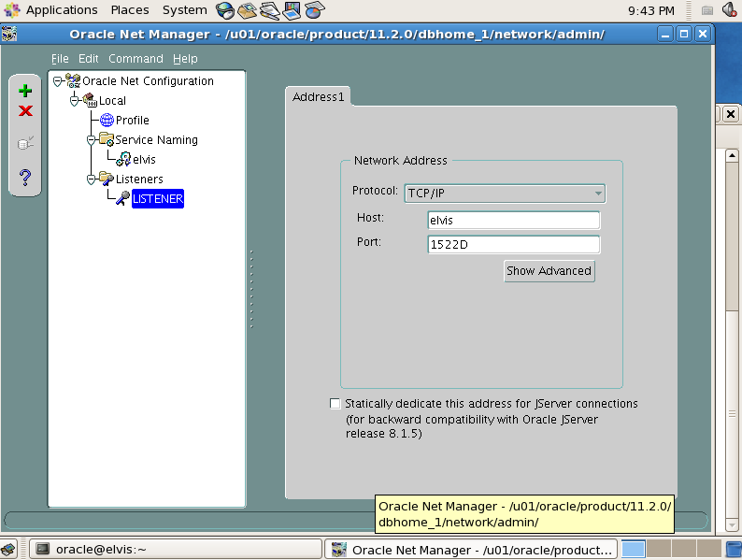Click the volume speaker icon in top panel

click(730, 10)
